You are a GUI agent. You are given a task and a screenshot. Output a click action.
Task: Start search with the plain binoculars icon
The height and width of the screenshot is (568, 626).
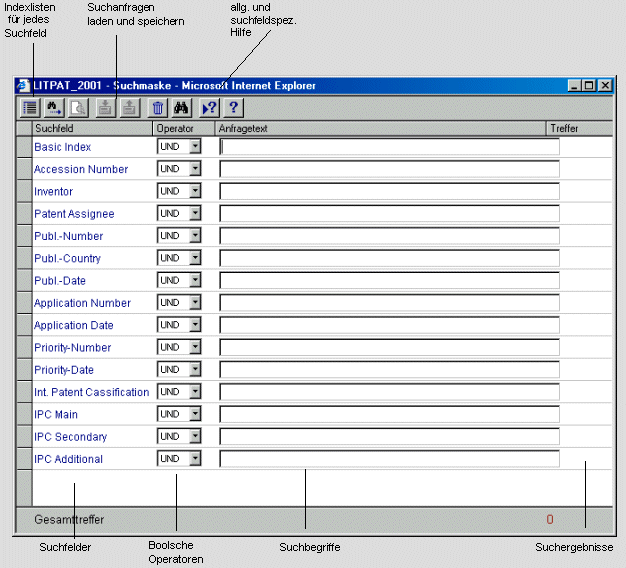tap(182, 108)
